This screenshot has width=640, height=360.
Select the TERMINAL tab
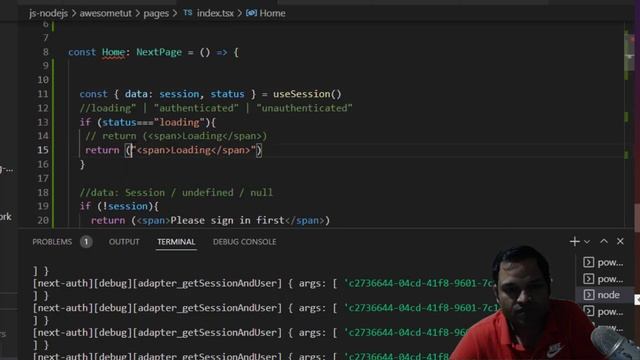tap(176, 242)
